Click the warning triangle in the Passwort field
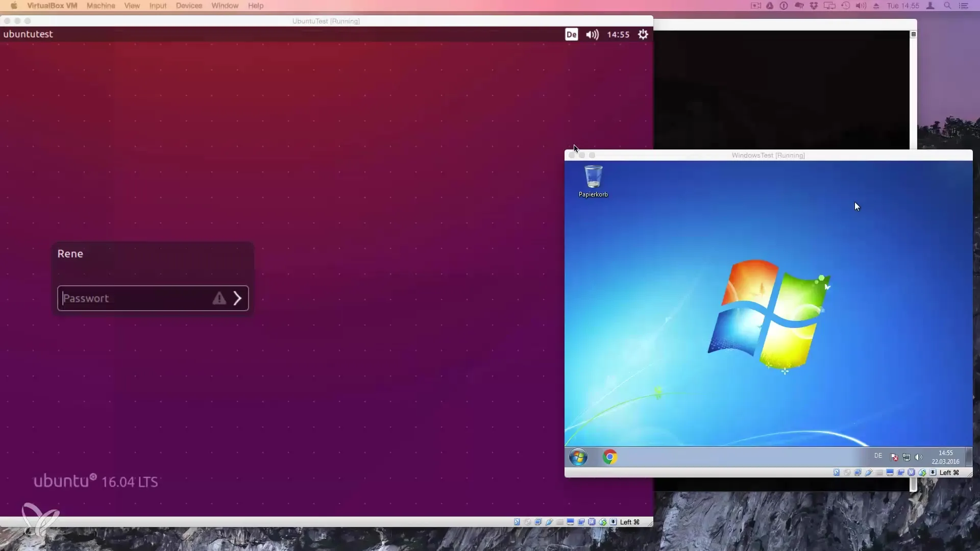Screen dimensions: 980x551 pyautogui.click(x=219, y=298)
